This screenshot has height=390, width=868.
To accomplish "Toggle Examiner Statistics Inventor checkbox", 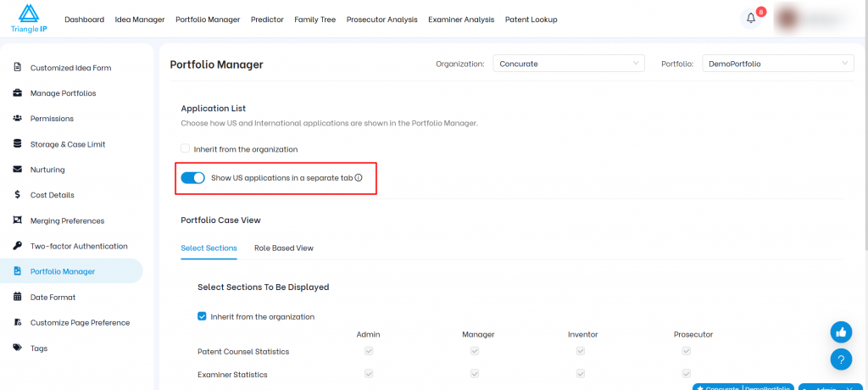I will (x=580, y=374).
